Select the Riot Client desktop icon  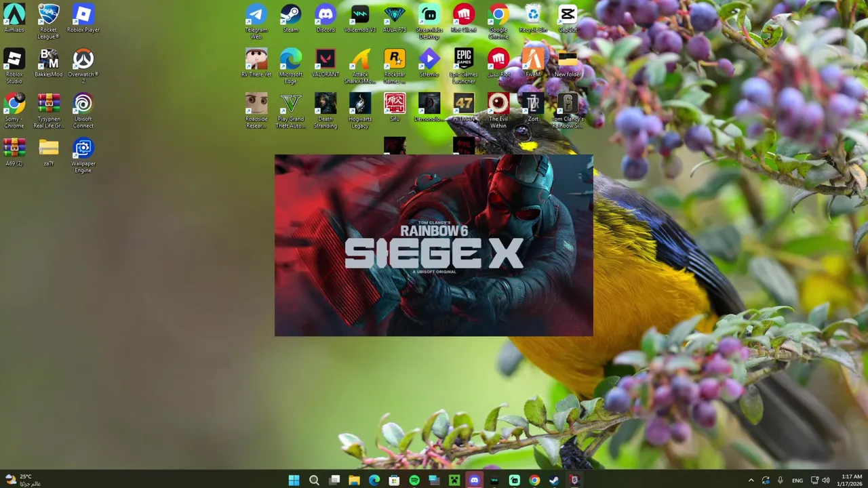coord(464,18)
